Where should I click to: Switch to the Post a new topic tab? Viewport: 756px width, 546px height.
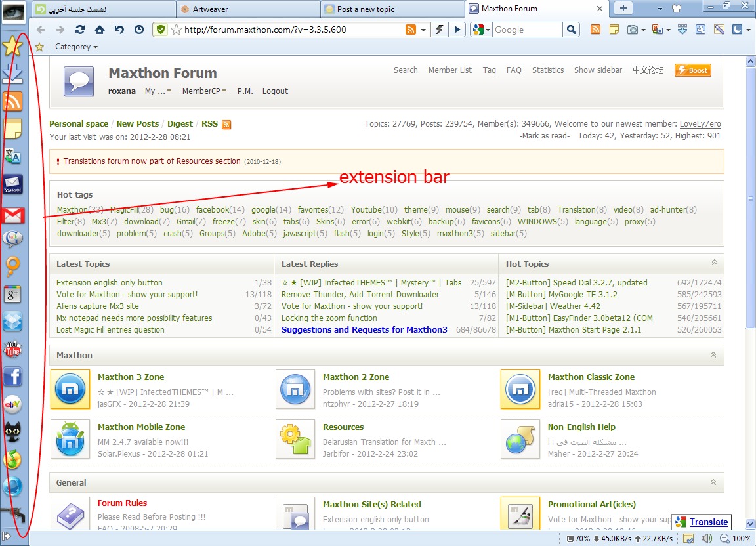392,9
